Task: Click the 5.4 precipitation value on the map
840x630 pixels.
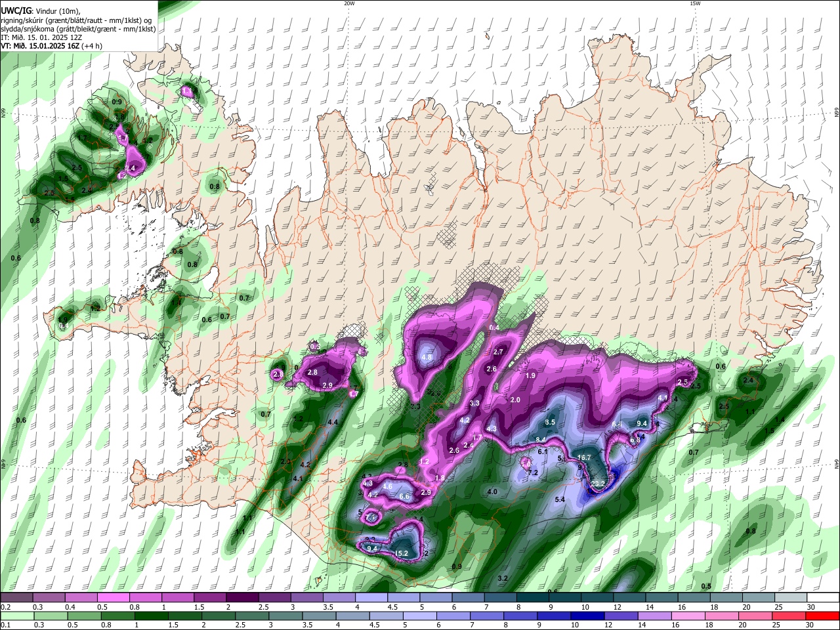Action: [560, 500]
